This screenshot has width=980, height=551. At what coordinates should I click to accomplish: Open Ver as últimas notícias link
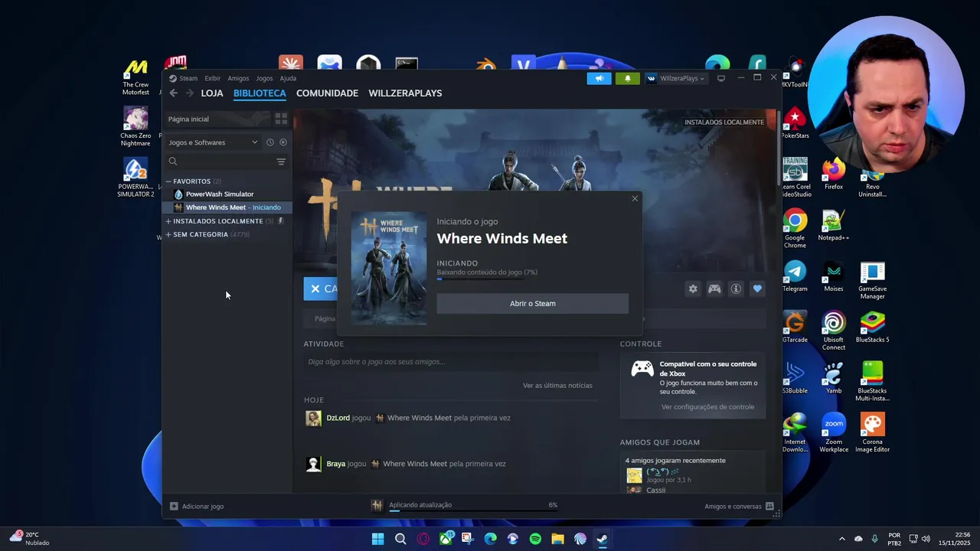(x=557, y=386)
